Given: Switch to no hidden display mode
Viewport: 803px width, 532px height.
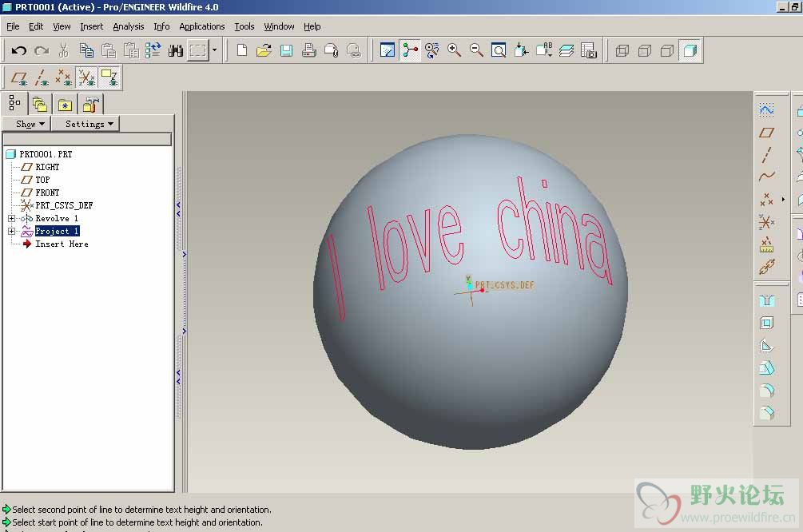Looking at the screenshot, I should [667, 50].
